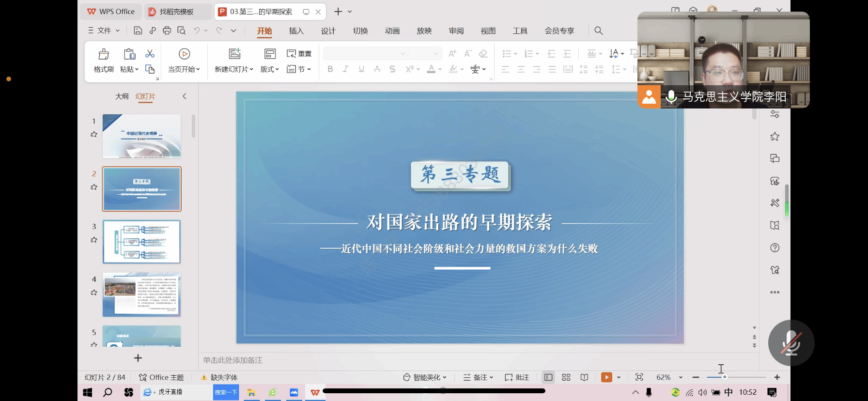
Task: Click the Save icon in quick toolbar
Action: click(138, 31)
